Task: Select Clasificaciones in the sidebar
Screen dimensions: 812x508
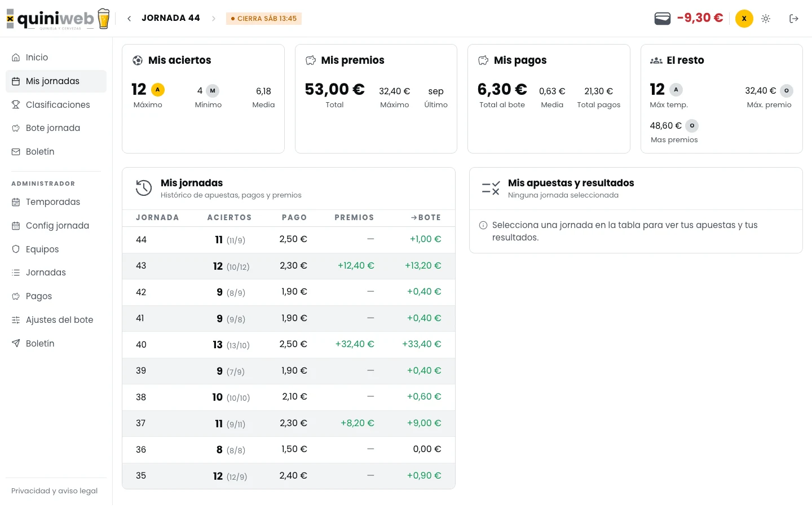Action: coord(56,105)
